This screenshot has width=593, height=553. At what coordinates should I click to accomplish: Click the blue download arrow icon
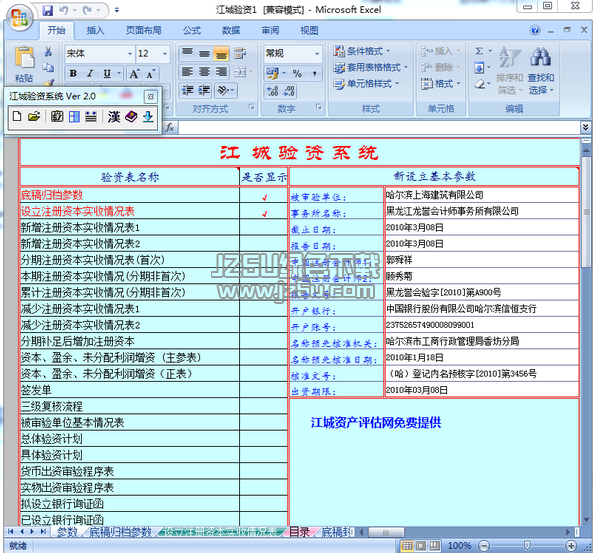148,117
